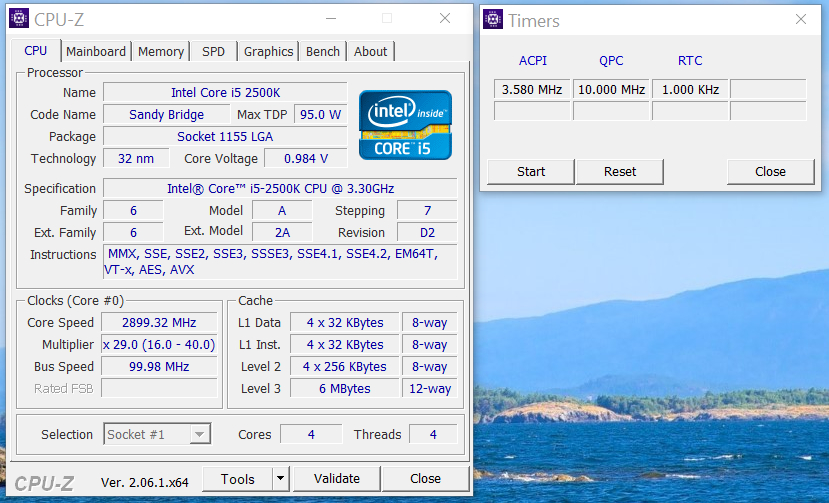Open the Tools dropdown arrow
The width and height of the screenshot is (829, 503).
click(281, 479)
